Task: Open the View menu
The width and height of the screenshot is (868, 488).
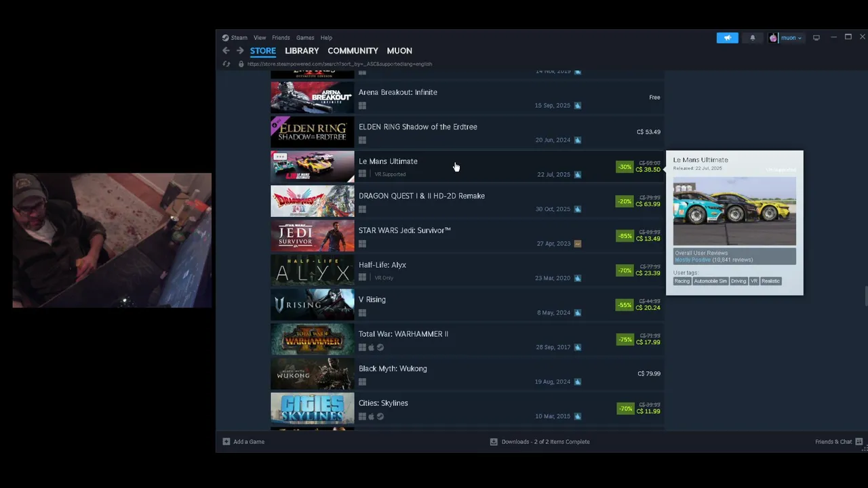Action: (260, 38)
